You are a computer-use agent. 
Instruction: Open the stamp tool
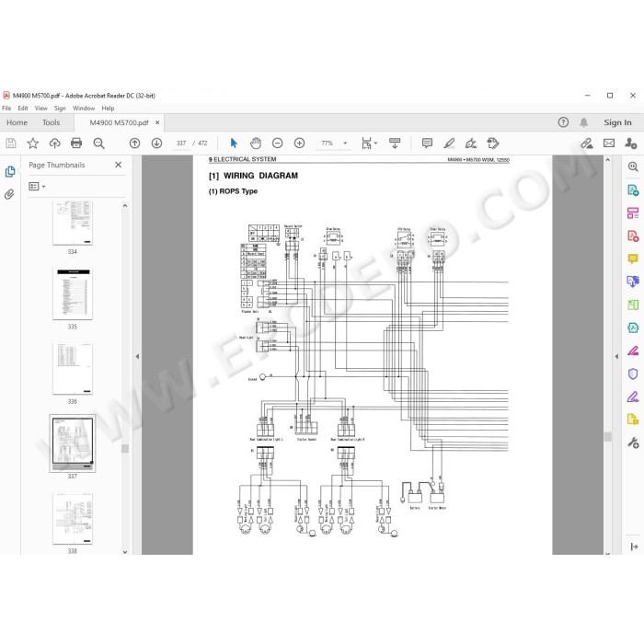493,144
